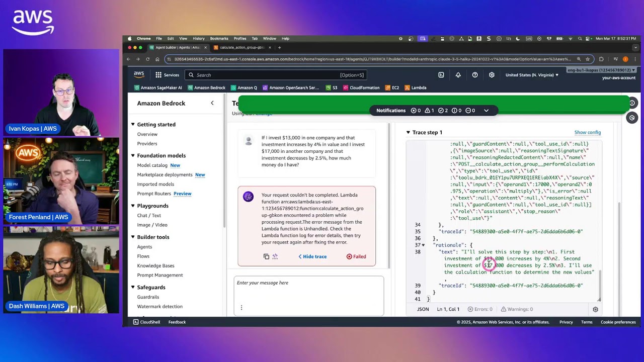The width and height of the screenshot is (644, 362).
Task: Open the United States (N. Virginia) region dropdown
Action: pos(532,75)
